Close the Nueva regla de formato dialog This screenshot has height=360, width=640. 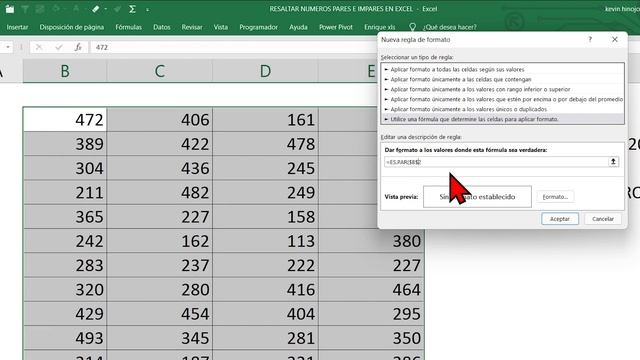click(615, 40)
